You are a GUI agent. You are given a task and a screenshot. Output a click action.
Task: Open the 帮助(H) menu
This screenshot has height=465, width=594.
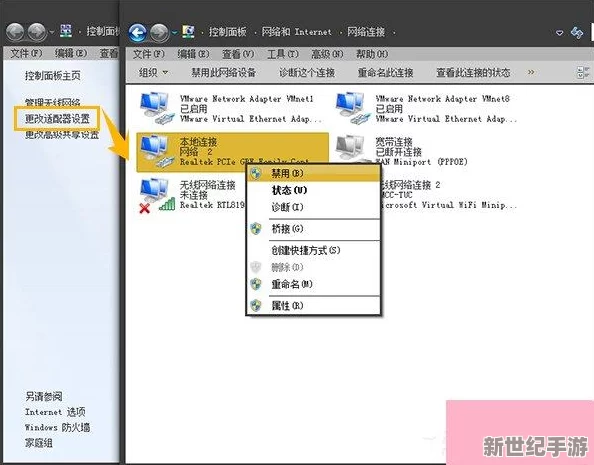pos(372,54)
